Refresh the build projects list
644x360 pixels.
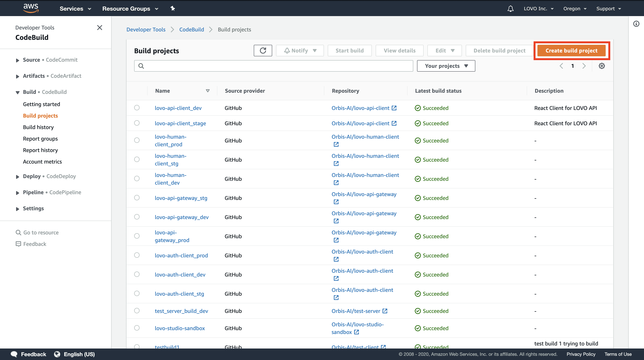[263, 51]
